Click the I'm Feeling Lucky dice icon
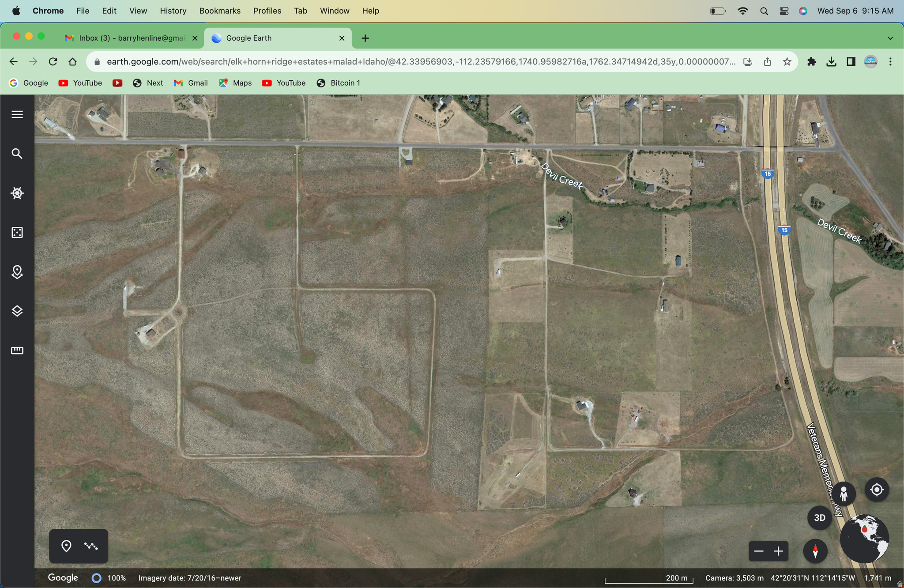This screenshot has width=904, height=588. point(17,232)
